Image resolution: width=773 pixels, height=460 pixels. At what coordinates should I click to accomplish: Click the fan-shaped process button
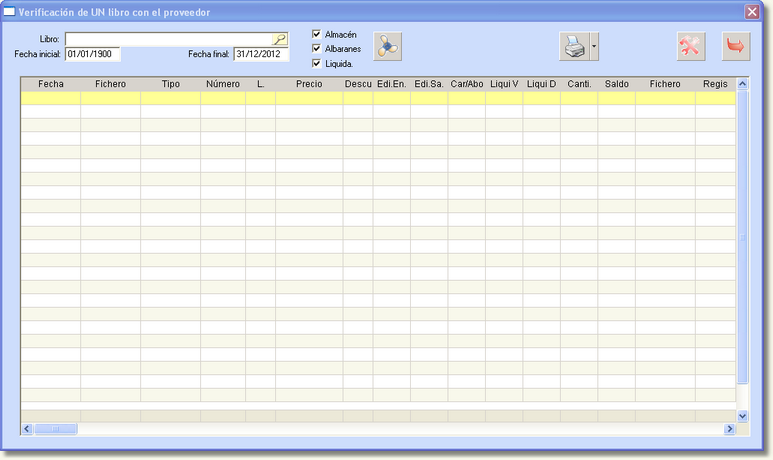(387, 46)
